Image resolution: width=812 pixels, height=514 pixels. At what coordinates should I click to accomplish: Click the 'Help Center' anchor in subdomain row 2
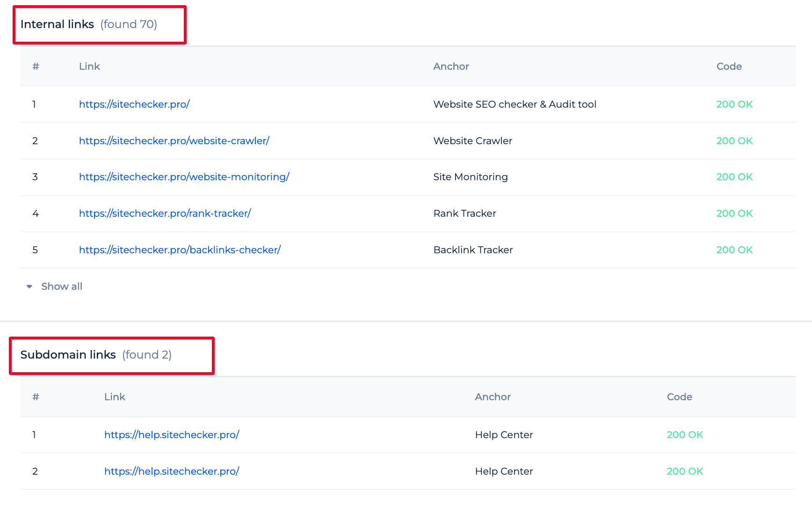504,471
